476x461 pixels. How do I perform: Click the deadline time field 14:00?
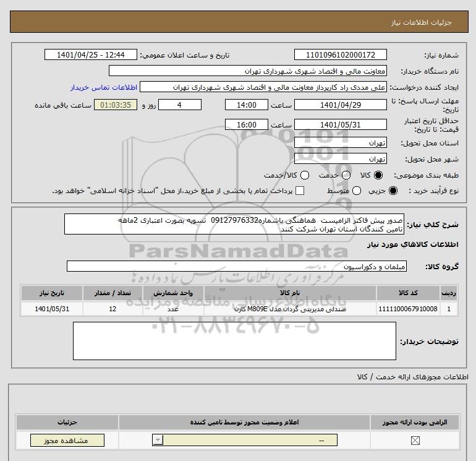(247, 105)
